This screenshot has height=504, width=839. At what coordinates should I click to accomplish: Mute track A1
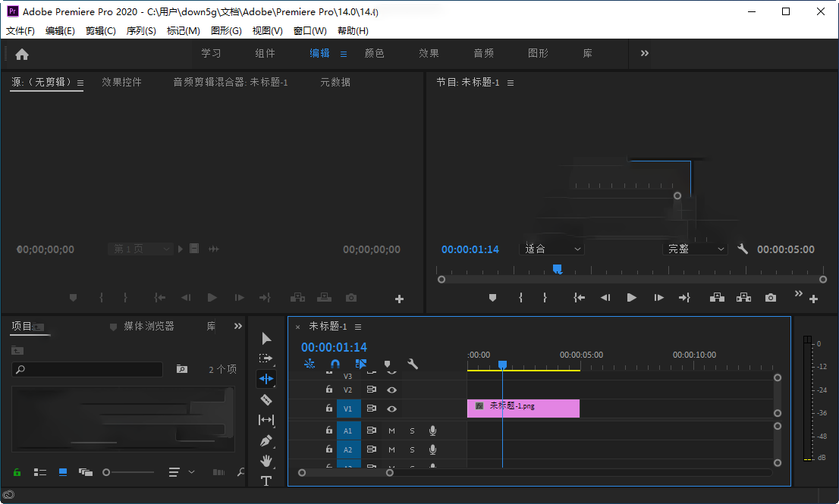[391, 430]
